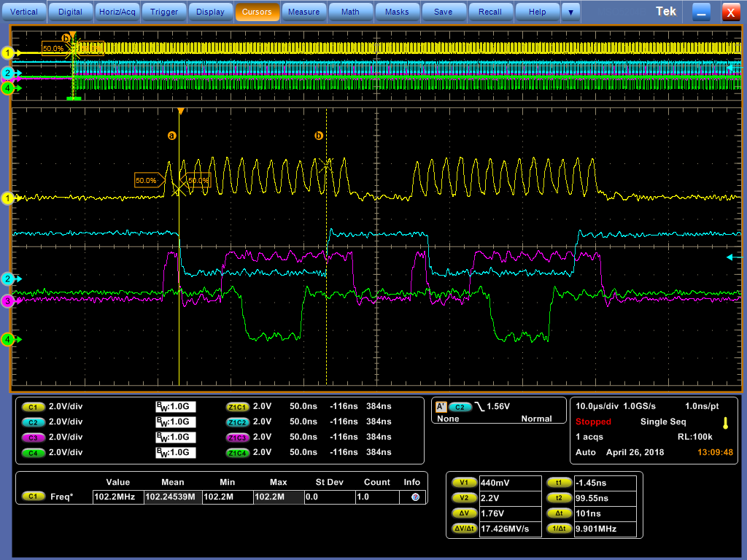
Task: Click the 1.56V trigger level value
Action: (498, 407)
